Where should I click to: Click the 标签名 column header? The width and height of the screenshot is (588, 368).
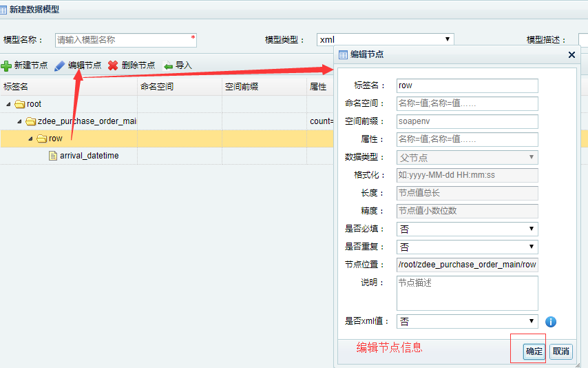17,87
